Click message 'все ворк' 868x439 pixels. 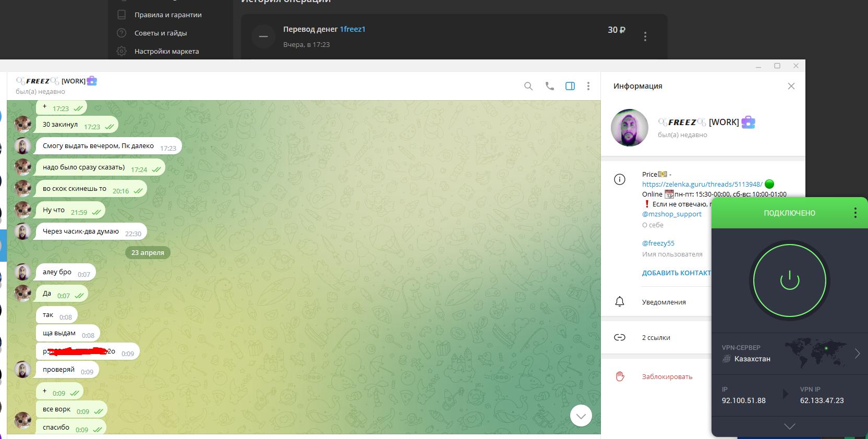71,409
